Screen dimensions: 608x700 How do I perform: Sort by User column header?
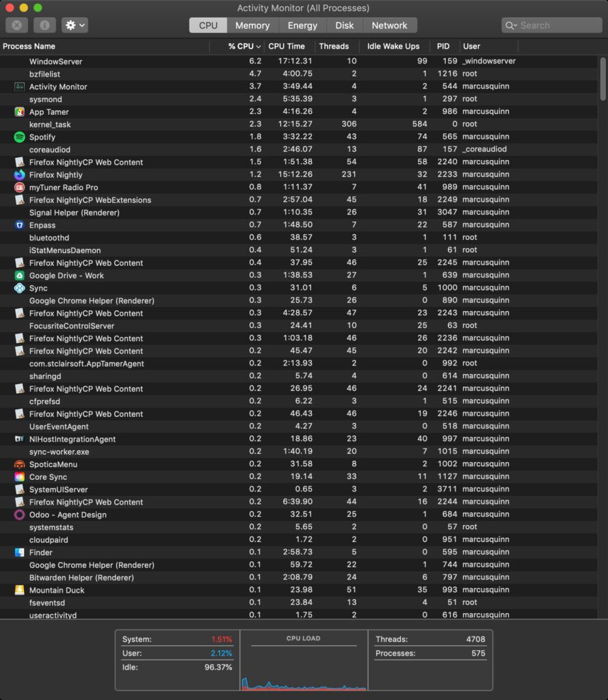point(489,46)
